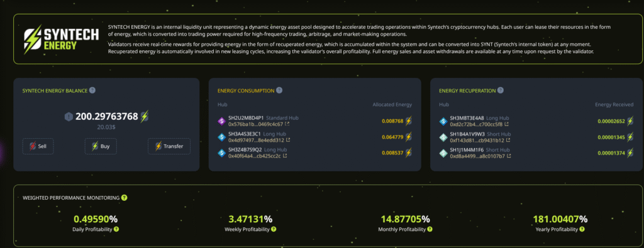Open help icon beside Syntech Energy Balance
The image size is (644, 248).
pos(92,90)
